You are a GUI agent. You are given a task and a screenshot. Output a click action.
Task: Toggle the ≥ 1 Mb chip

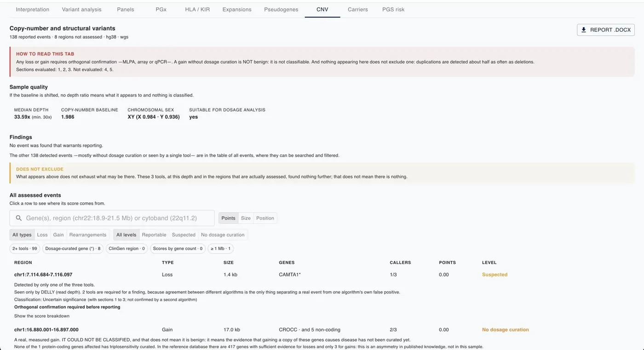coord(220,248)
